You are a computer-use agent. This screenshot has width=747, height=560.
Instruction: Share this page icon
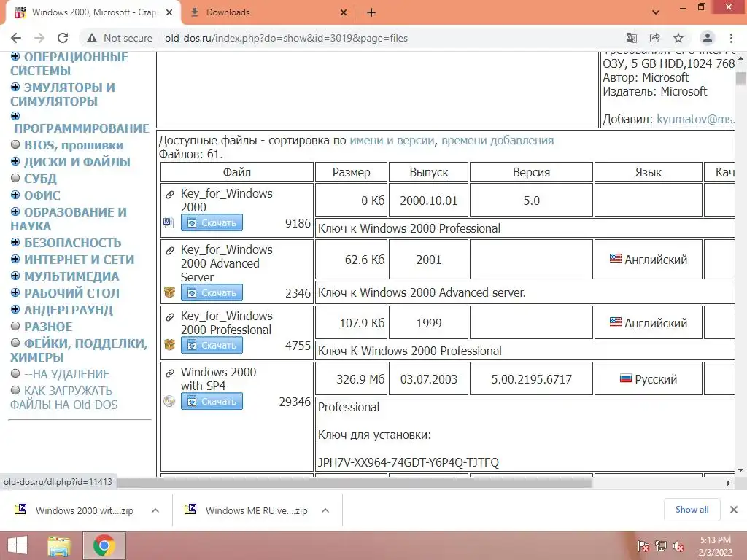[x=655, y=38]
